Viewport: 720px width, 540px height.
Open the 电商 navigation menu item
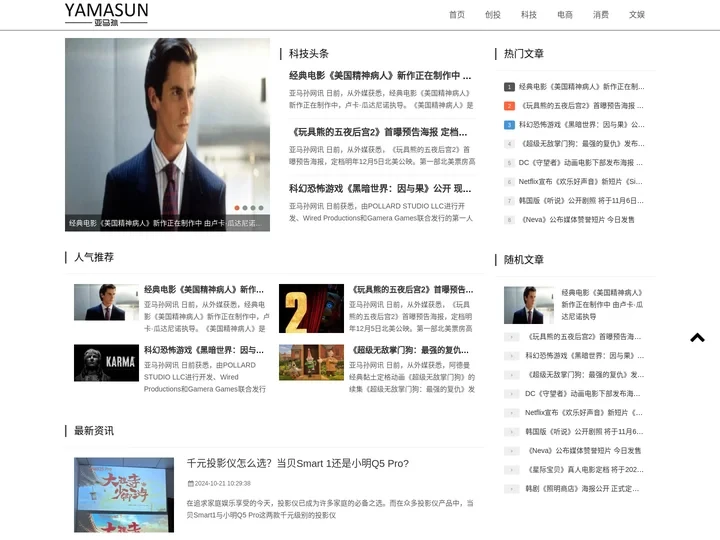click(x=565, y=15)
